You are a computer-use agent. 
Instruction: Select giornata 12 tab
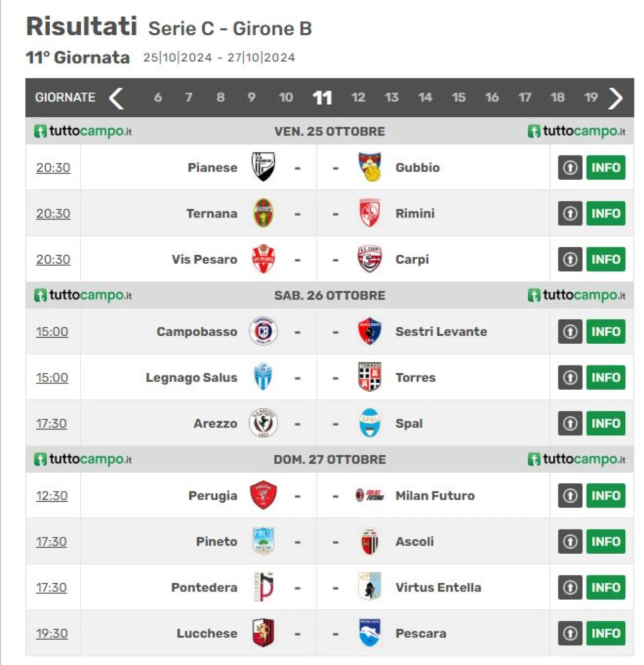tap(358, 97)
